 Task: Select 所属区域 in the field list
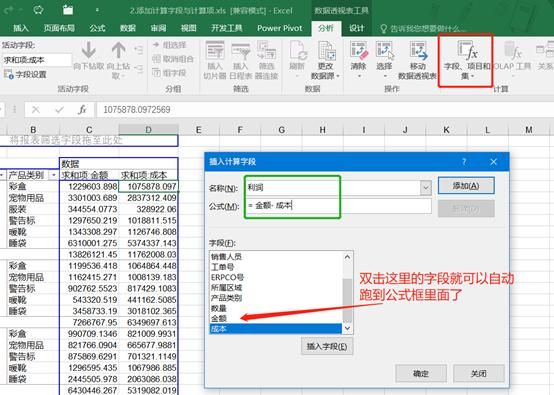point(276,288)
